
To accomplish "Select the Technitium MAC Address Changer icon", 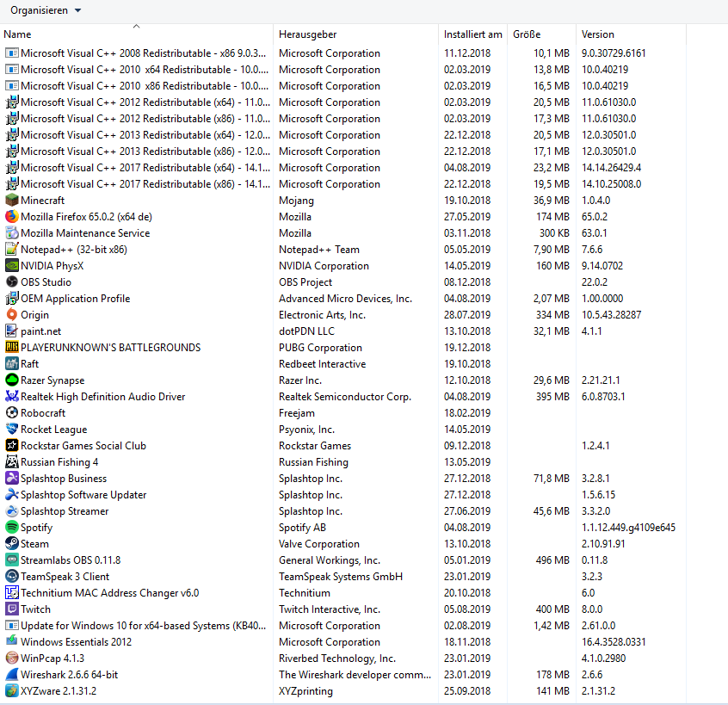I will point(11,592).
